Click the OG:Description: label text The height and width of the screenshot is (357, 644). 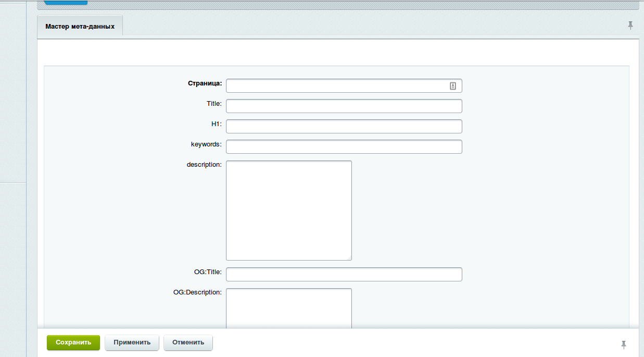click(x=197, y=292)
